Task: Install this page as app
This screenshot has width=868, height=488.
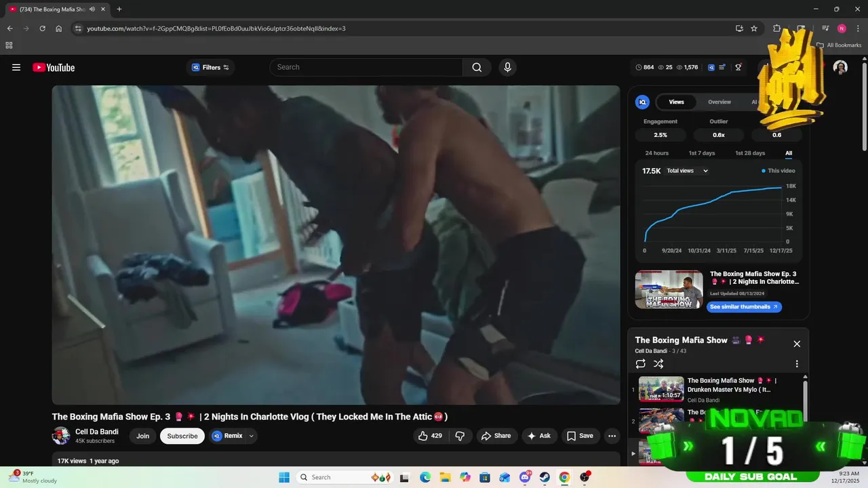Action: click(739, 28)
